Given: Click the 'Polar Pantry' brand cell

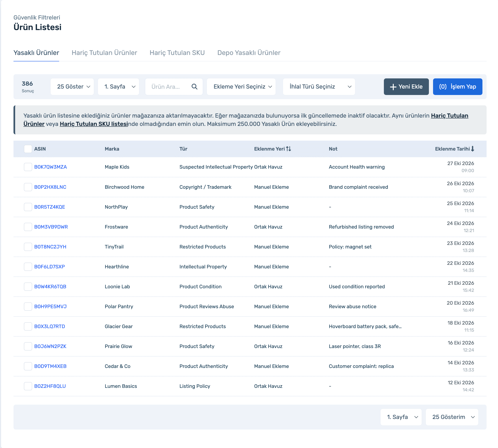Looking at the screenshot, I should click(x=119, y=307).
